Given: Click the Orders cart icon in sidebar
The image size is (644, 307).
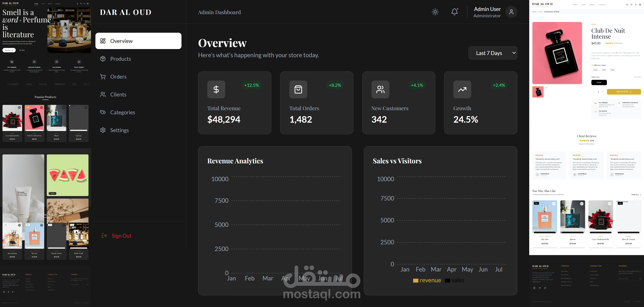Looking at the screenshot, I should (x=103, y=77).
